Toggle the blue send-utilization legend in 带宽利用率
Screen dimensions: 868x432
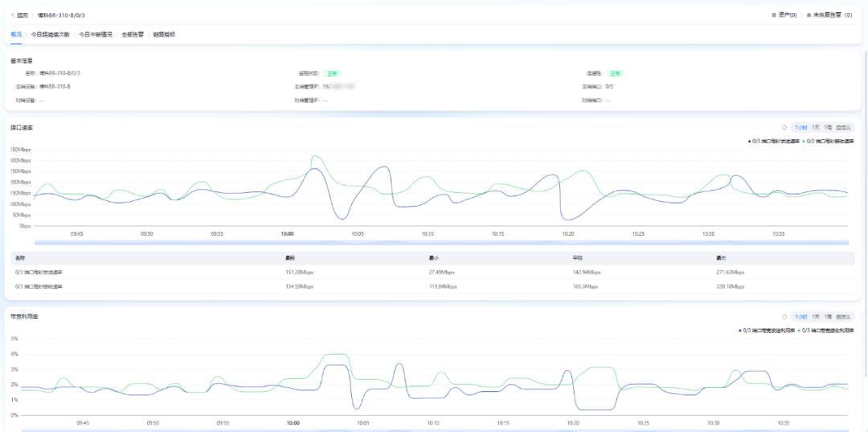click(768, 331)
